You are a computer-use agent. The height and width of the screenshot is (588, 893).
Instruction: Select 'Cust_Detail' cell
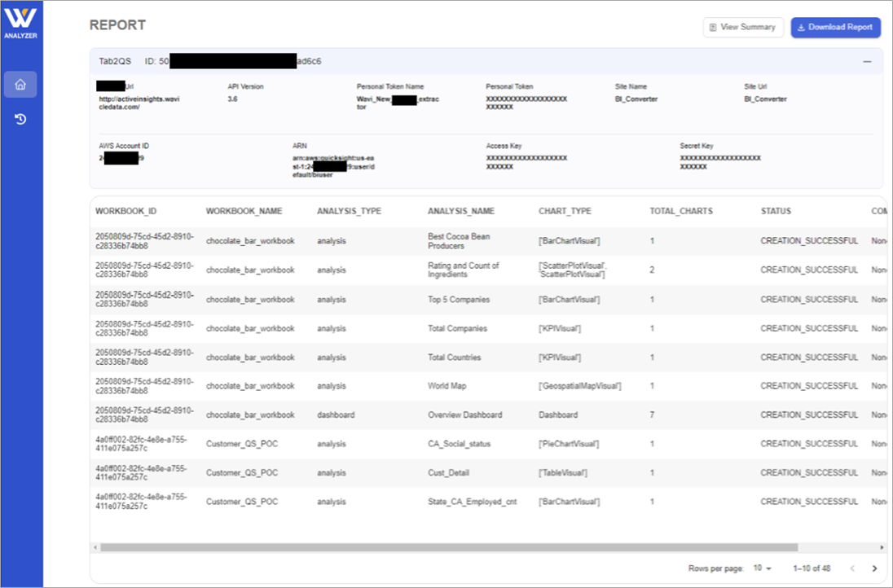pyautogui.click(x=448, y=473)
